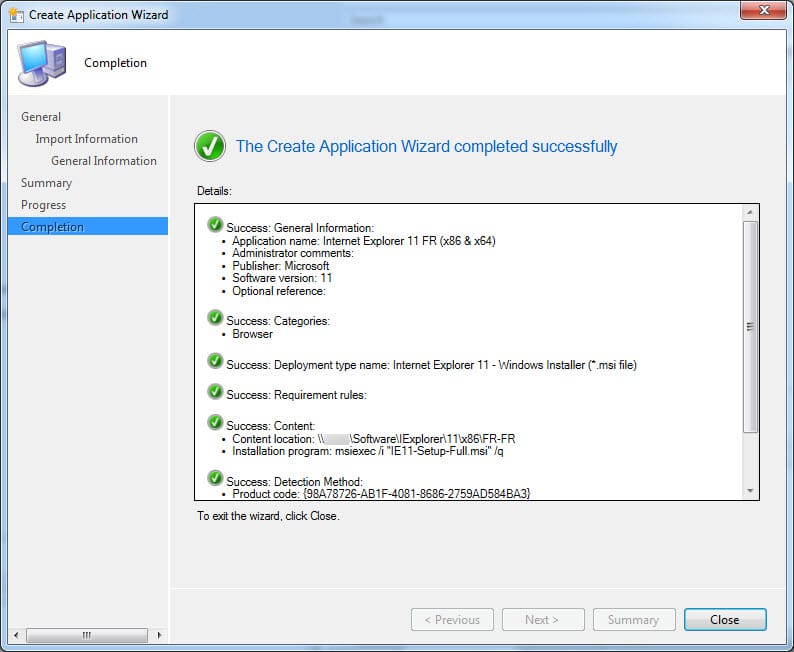Click the Optional reference line
Viewport: 794px width, 652px height.
click(x=279, y=291)
